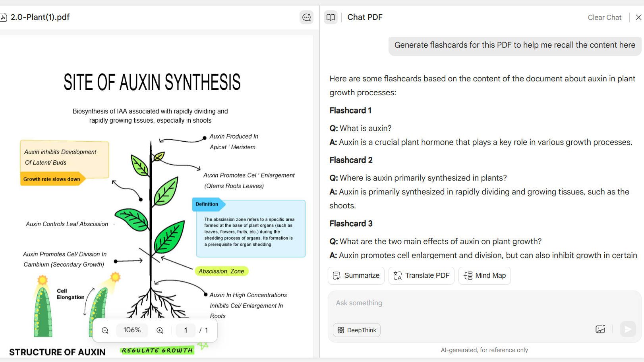The height and width of the screenshot is (362, 644).
Task: Zoom out the PDF page
Action: pos(105,330)
